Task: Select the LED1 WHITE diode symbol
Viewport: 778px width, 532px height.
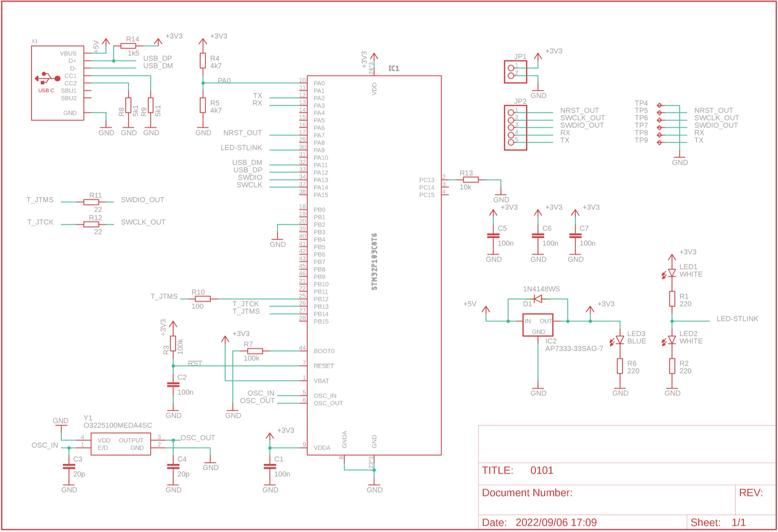Action: 671,273
